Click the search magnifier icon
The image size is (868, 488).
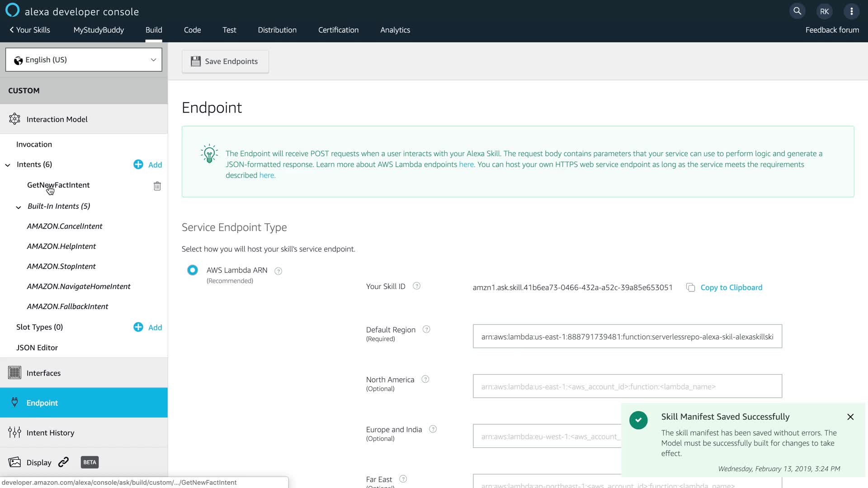point(797,11)
